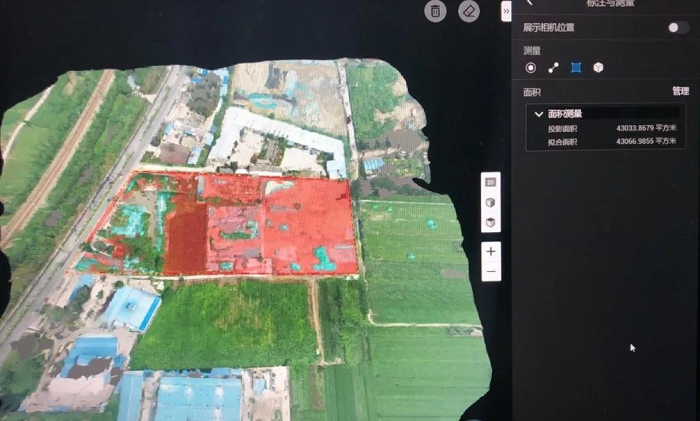The image size is (700, 421).
Task: Switch to solid 3D cube view
Action: coord(490,221)
